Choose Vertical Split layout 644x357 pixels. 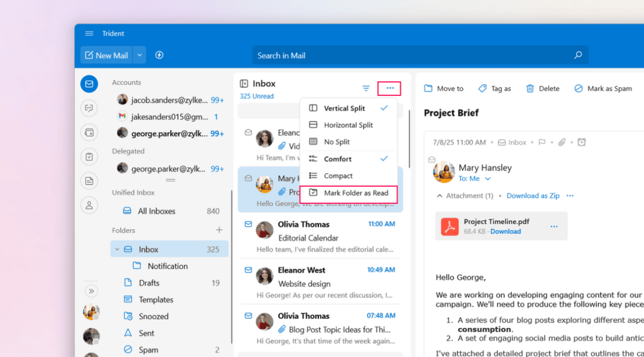pyautogui.click(x=349, y=108)
